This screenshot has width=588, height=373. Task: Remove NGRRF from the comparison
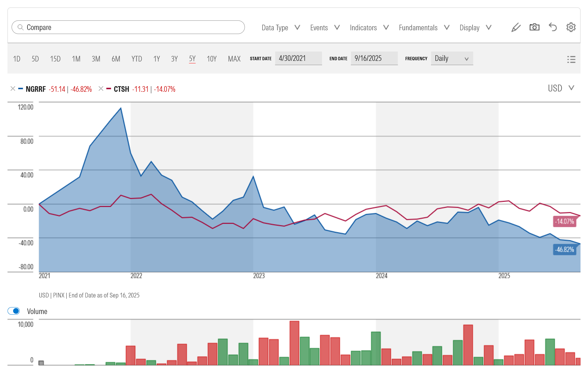13,89
